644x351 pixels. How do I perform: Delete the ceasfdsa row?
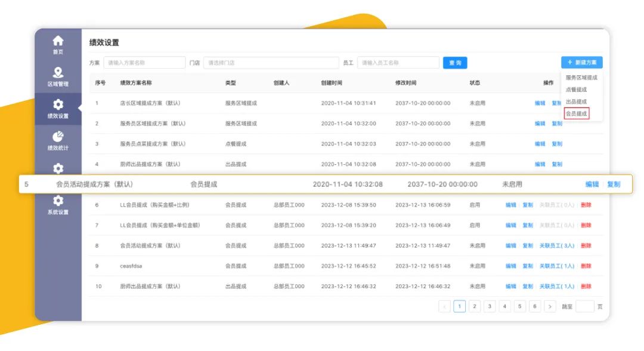pyautogui.click(x=586, y=266)
